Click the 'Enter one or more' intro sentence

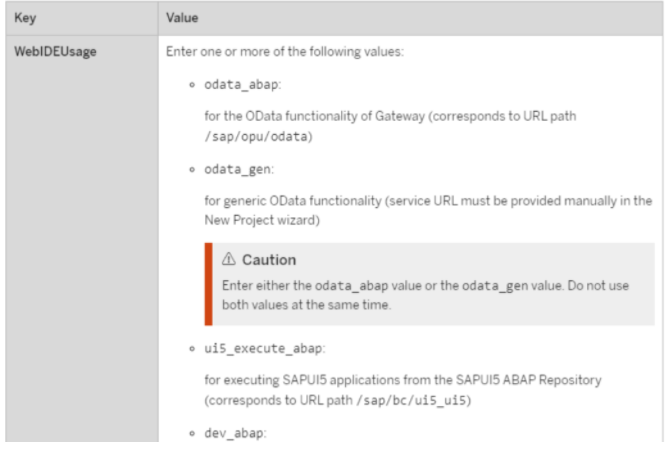pos(285,51)
